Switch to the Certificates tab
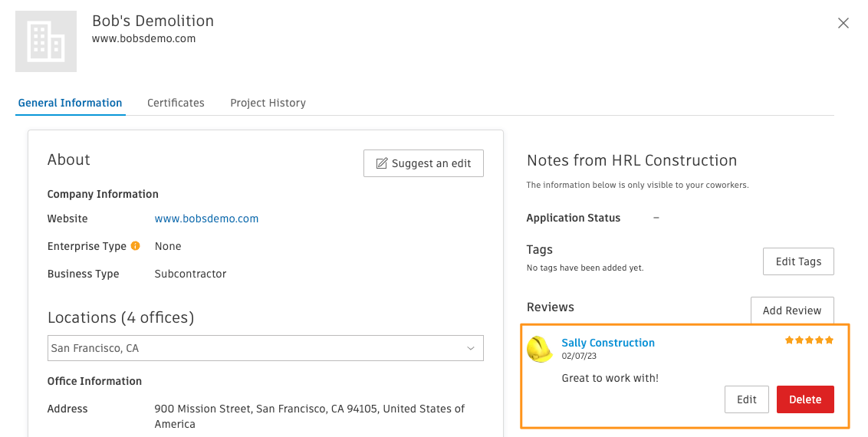The width and height of the screenshot is (868, 437). (x=176, y=103)
